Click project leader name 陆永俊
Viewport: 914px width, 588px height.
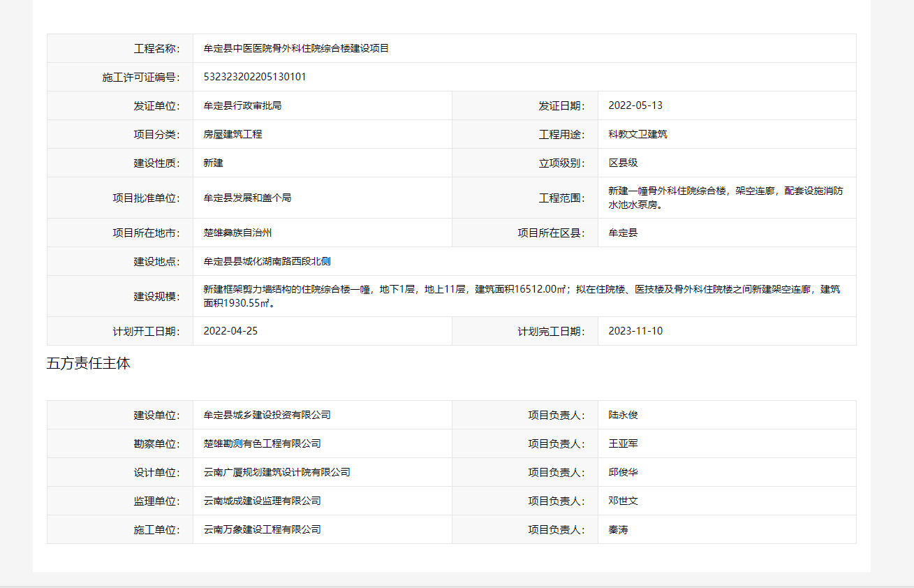[x=623, y=415]
